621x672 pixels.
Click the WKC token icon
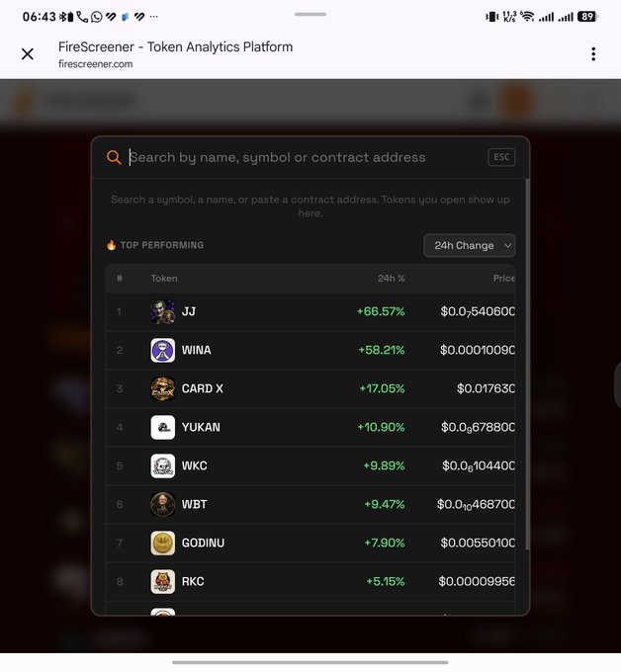coord(162,465)
